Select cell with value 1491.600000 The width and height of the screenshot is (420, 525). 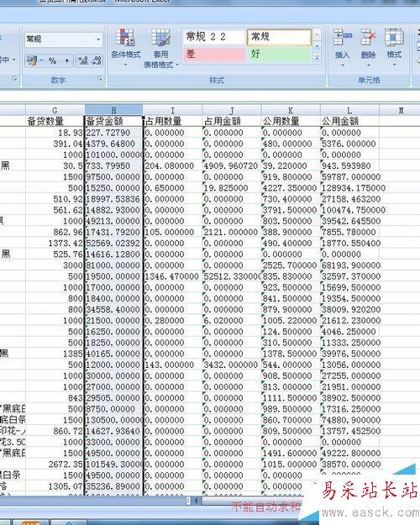291,453
